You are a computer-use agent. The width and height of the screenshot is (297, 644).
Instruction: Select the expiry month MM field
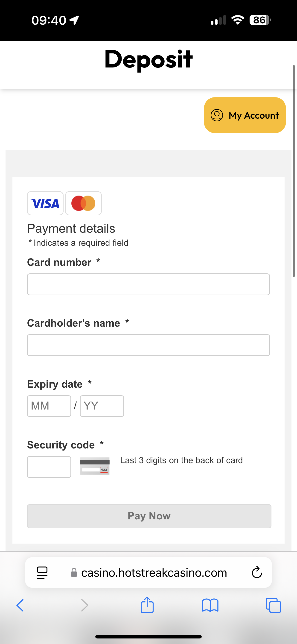click(49, 406)
